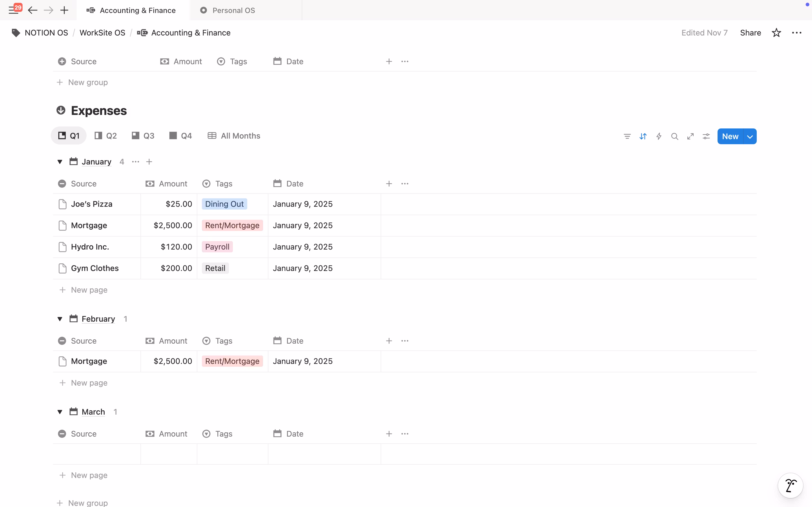The height and width of the screenshot is (507, 812).
Task: Click the filter icon in Expenses toolbar
Action: [x=627, y=137]
